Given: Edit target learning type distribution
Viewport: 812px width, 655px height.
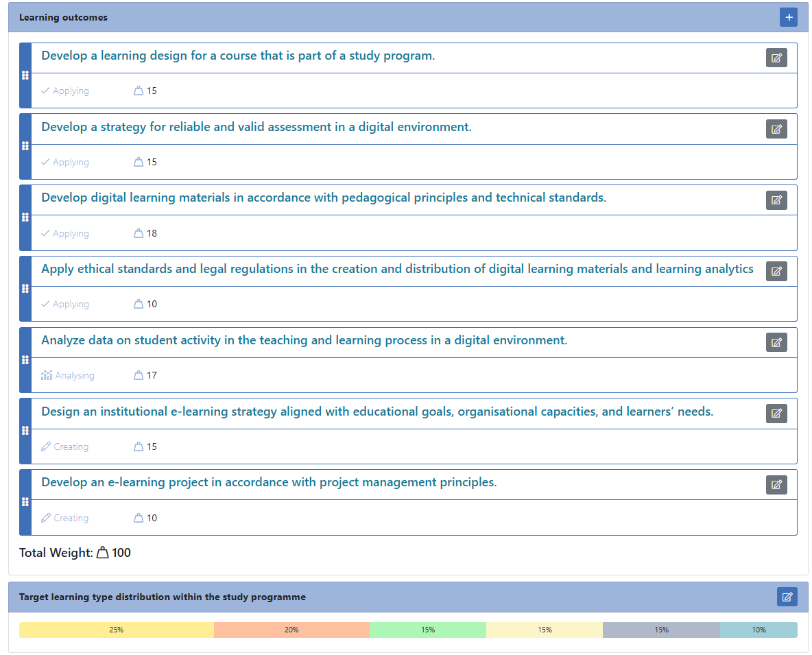Looking at the screenshot, I should [x=787, y=597].
